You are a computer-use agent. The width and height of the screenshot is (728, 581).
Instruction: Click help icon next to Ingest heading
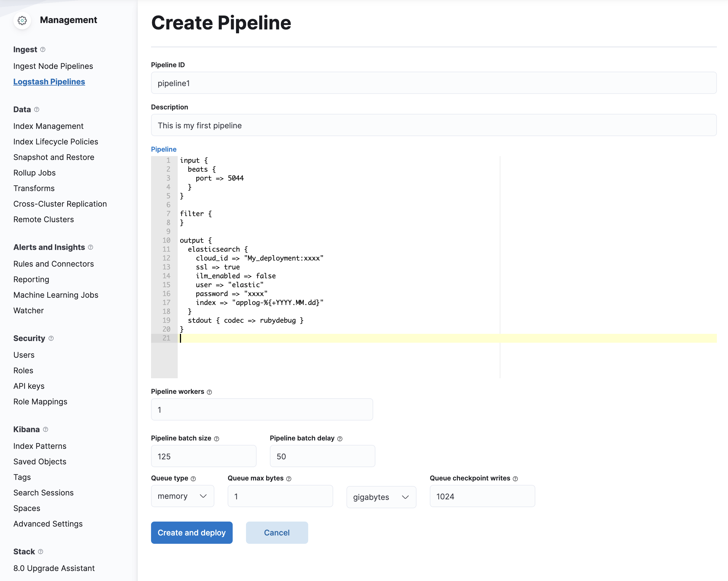[x=43, y=49]
